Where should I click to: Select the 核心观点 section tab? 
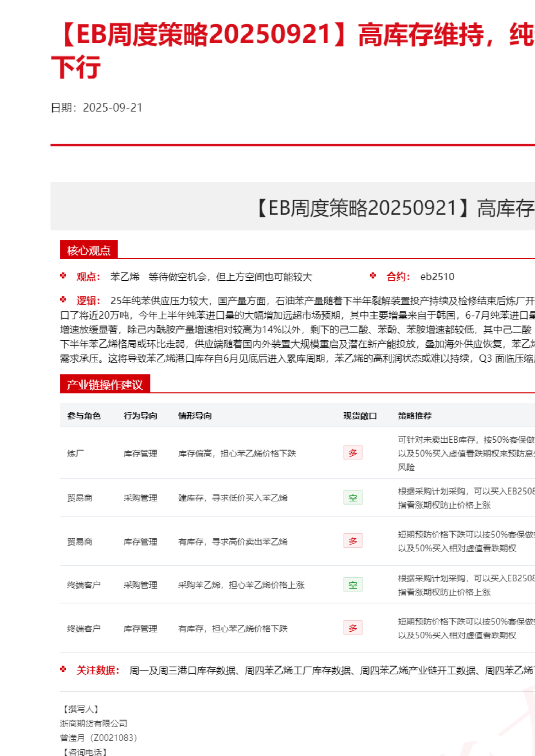point(89,250)
